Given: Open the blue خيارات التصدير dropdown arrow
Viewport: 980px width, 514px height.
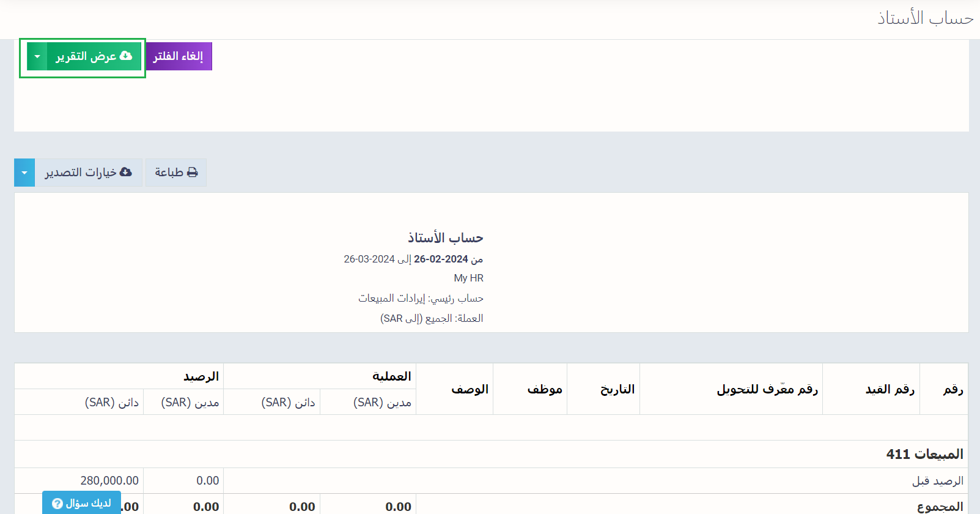Looking at the screenshot, I should [x=24, y=173].
